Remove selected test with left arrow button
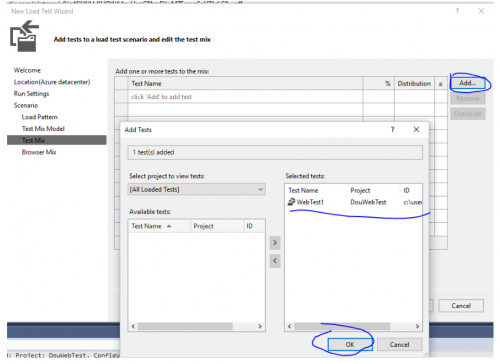This screenshot has height=364, width=500. click(x=275, y=261)
